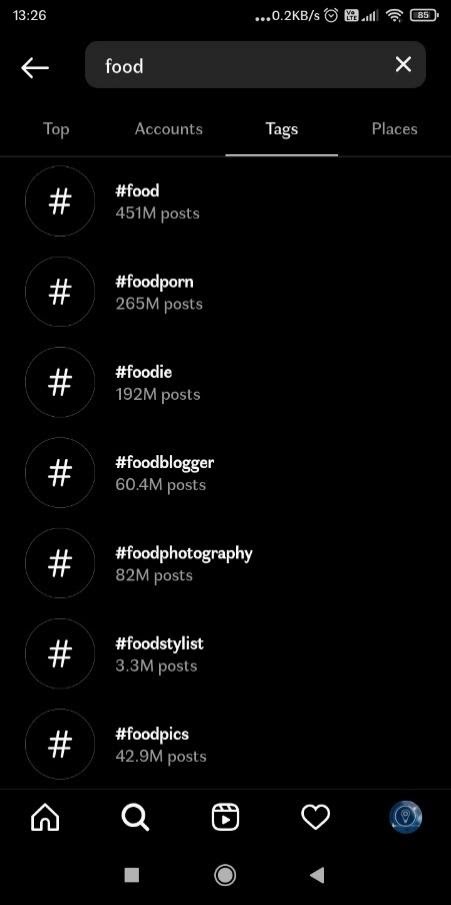Viewport: 451px width, 905px height.
Task: Switch to the Places tab
Action: tap(394, 129)
